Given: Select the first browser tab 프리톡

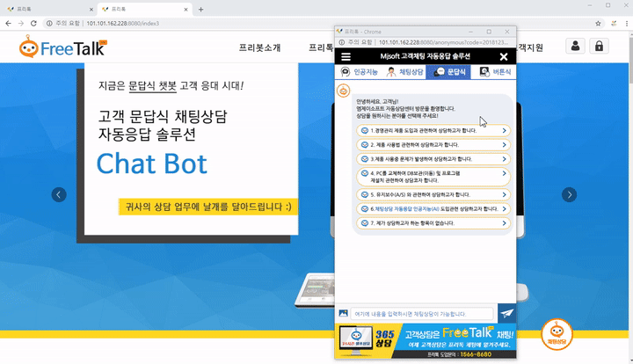Looking at the screenshot, I should 48,10.
